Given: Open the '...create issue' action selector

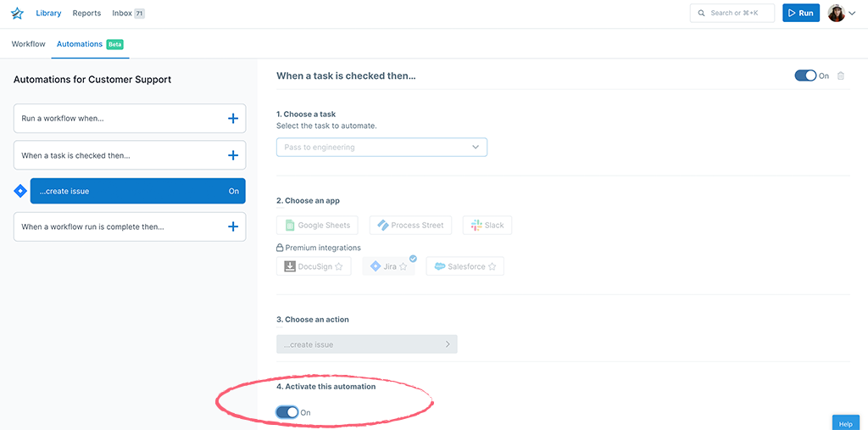Looking at the screenshot, I should [x=367, y=344].
